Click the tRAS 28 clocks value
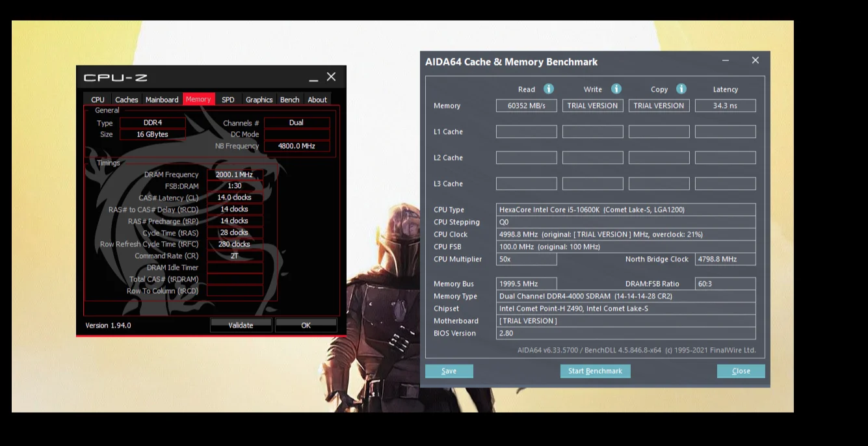868x446 pixels. (x=235, y=232)
